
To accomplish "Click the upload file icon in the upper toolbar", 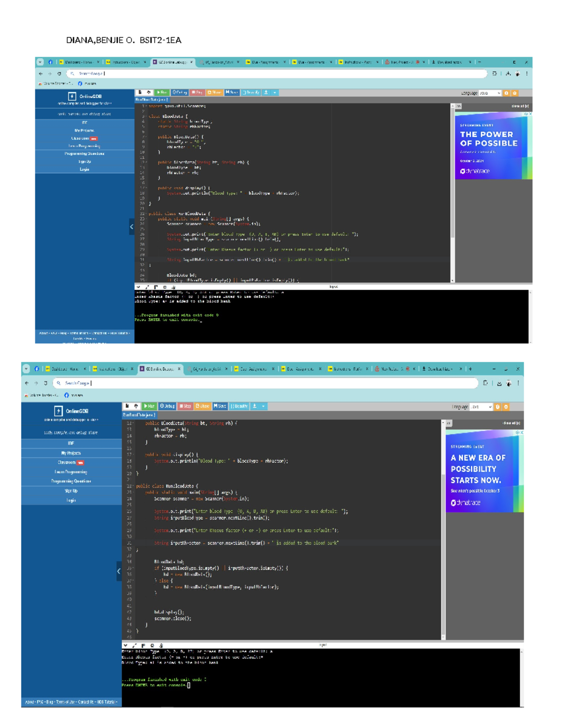I will click(149, 92).
